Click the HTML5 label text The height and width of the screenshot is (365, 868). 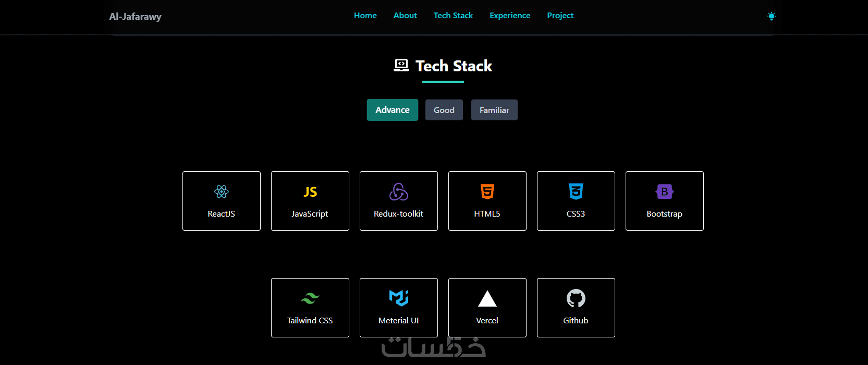pos(487,214)
